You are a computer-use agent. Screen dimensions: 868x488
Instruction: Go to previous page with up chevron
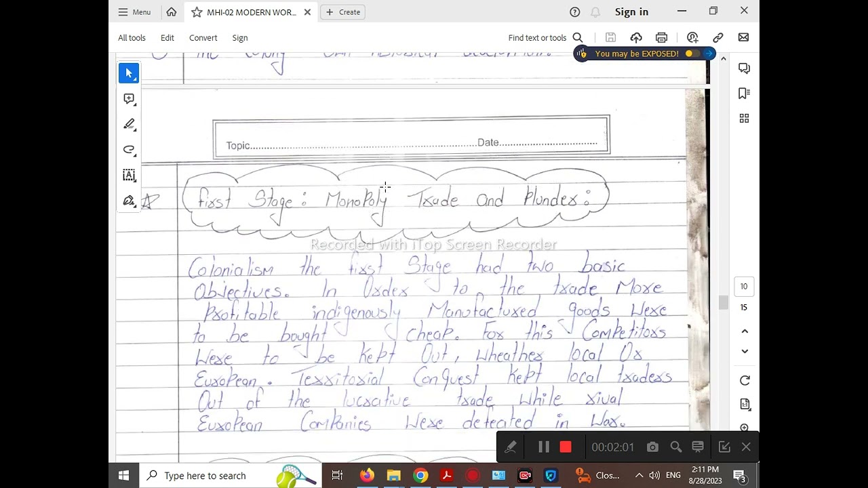click(x=745, y=331)
